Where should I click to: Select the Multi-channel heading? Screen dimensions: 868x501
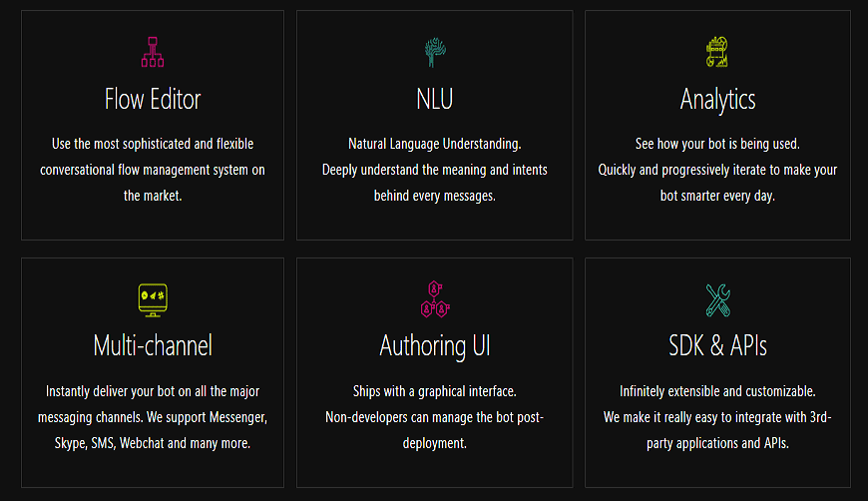[153, 346]
